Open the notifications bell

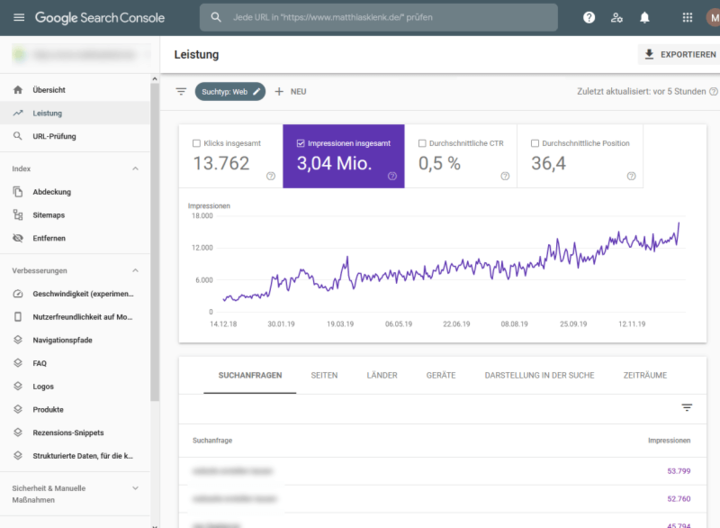[645, 17]
